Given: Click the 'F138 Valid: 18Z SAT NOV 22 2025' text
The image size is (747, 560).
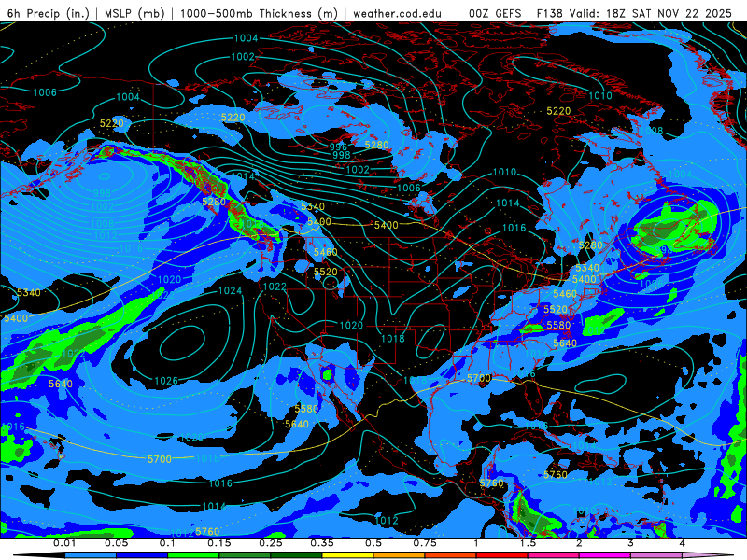Looking at the screenshot, I should tap(634, 13).
